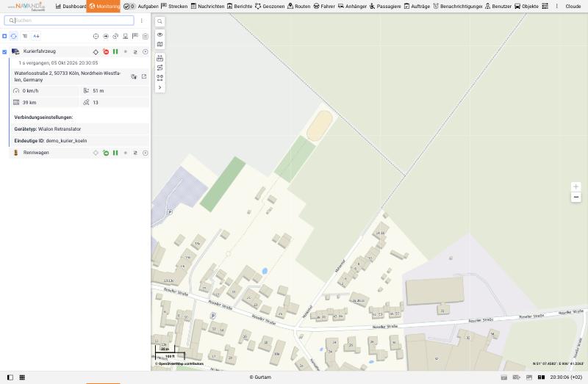Go to Objekte tab
The height and width of the screenshot is (384, 588).
526,6
